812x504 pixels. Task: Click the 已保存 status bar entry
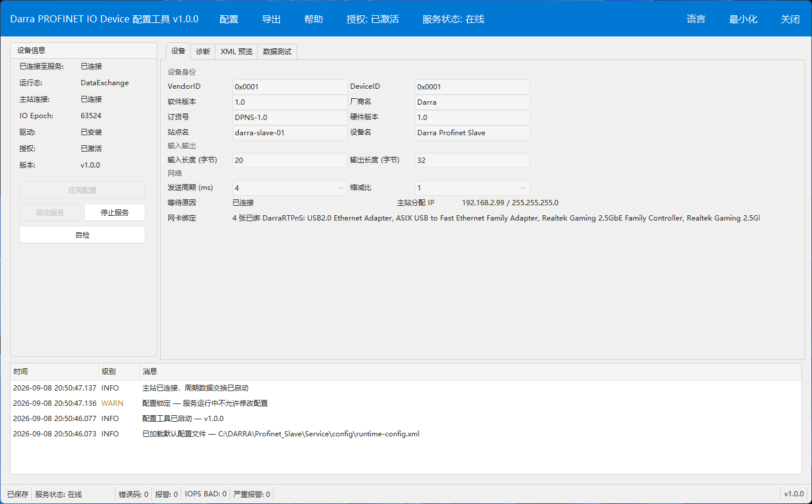[x=18, y=495]
